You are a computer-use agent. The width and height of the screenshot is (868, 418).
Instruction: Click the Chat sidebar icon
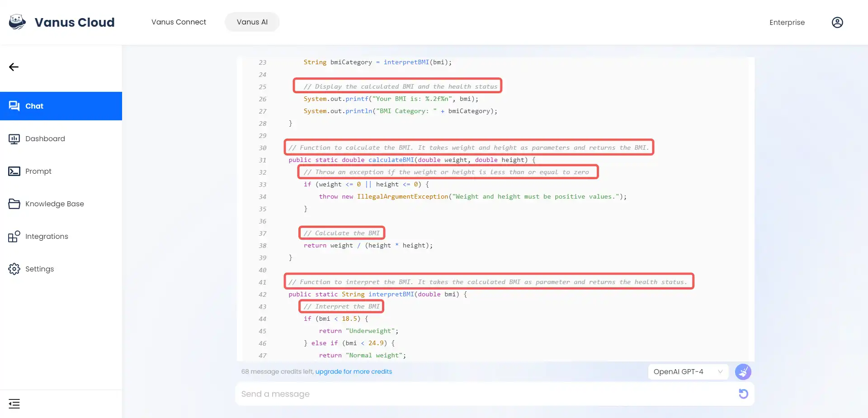14,106
